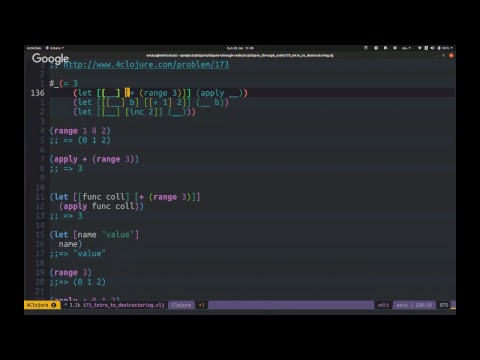Click the '(let [[__] [inc 2]] (__)))' line
480x360 pixels.
click(134, 112)
